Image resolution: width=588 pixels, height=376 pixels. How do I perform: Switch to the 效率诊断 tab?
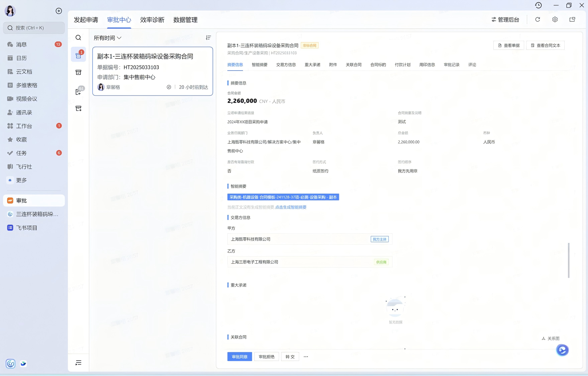pyautogui.click(x=152, y=20)
